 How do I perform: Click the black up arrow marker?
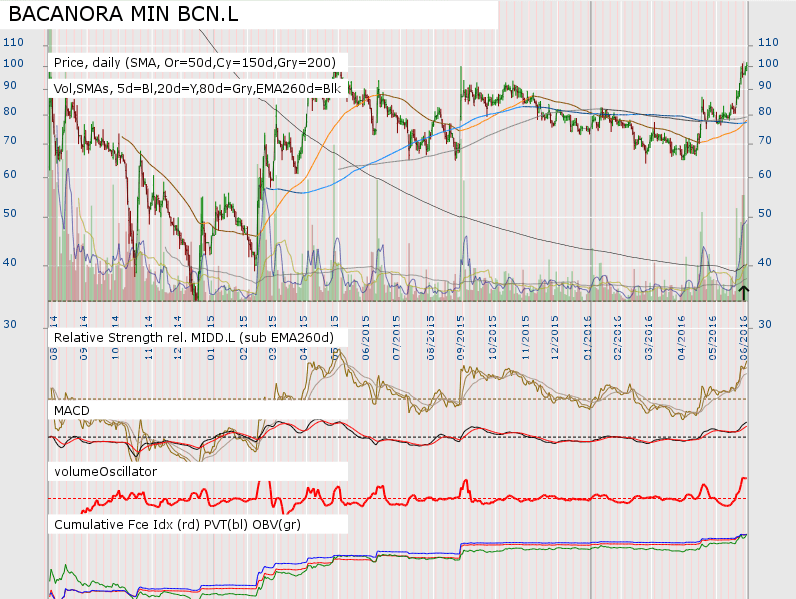[x=743, y=291]
